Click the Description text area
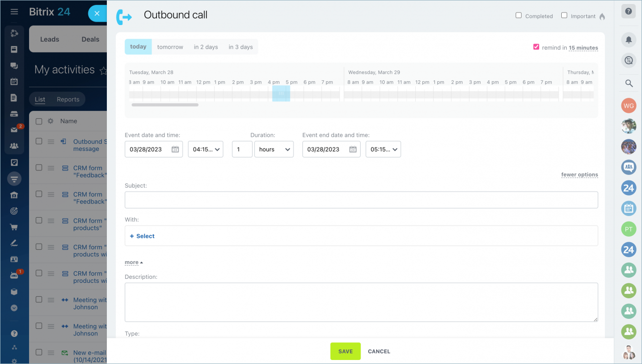The width and height of the screenshot is (642, 364). point(361,302)
